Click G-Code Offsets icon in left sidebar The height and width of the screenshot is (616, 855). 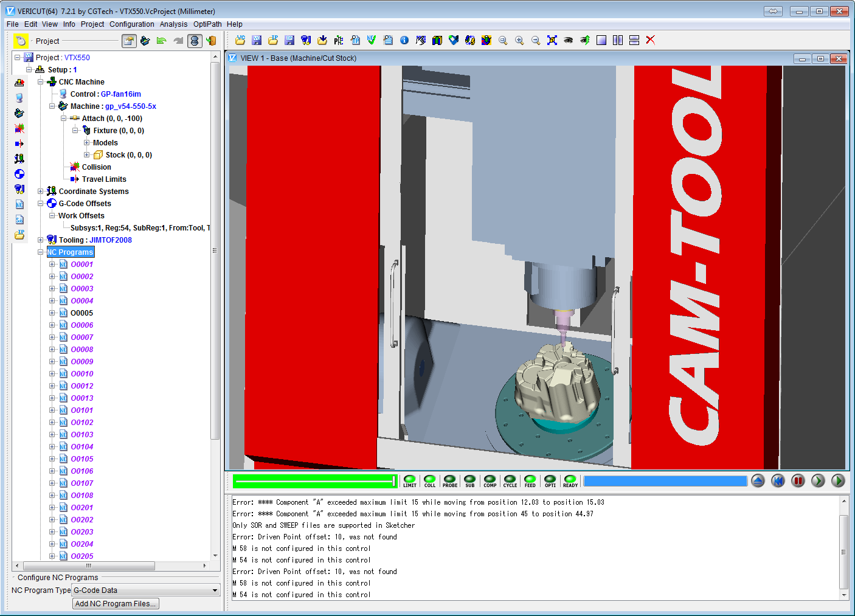[19, 174]
